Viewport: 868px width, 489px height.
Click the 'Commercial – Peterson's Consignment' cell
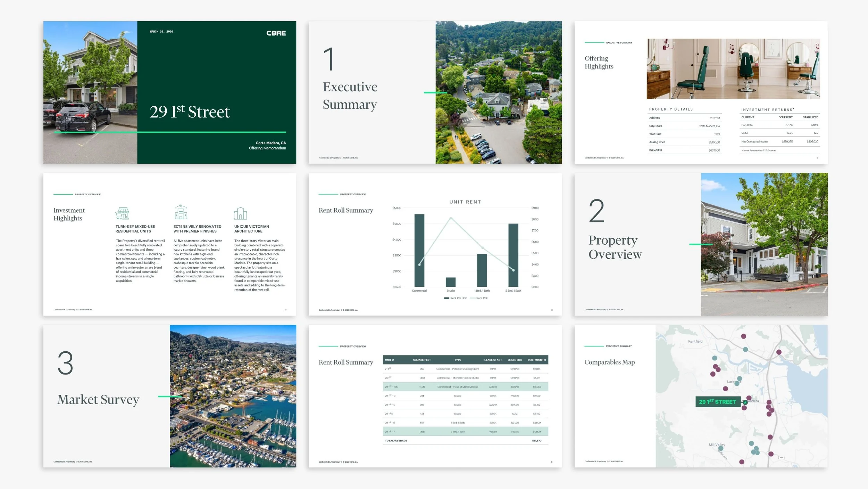[458, 369]
